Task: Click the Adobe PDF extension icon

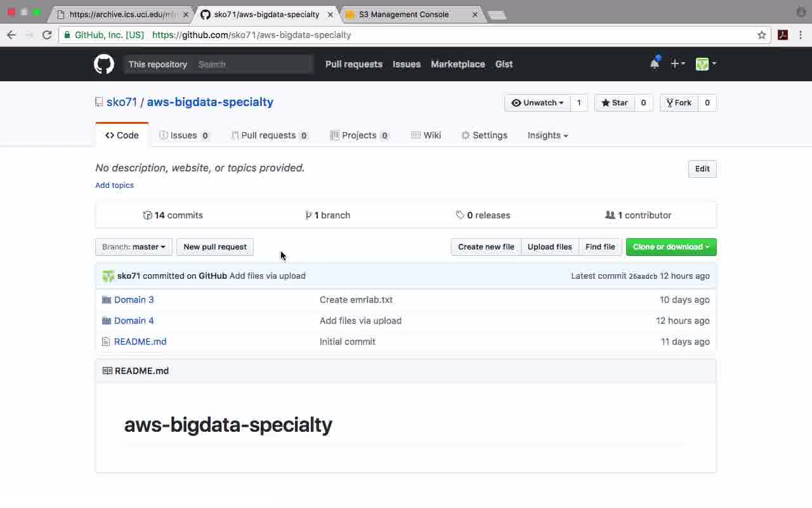Action: click(x=783, y=35)
